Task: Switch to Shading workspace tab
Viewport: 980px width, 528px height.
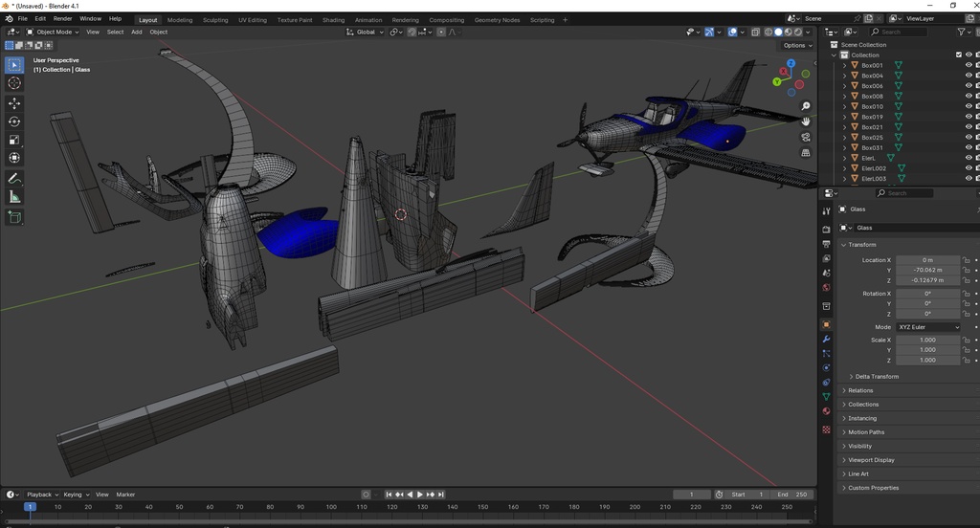Action: tap(333, 20)
